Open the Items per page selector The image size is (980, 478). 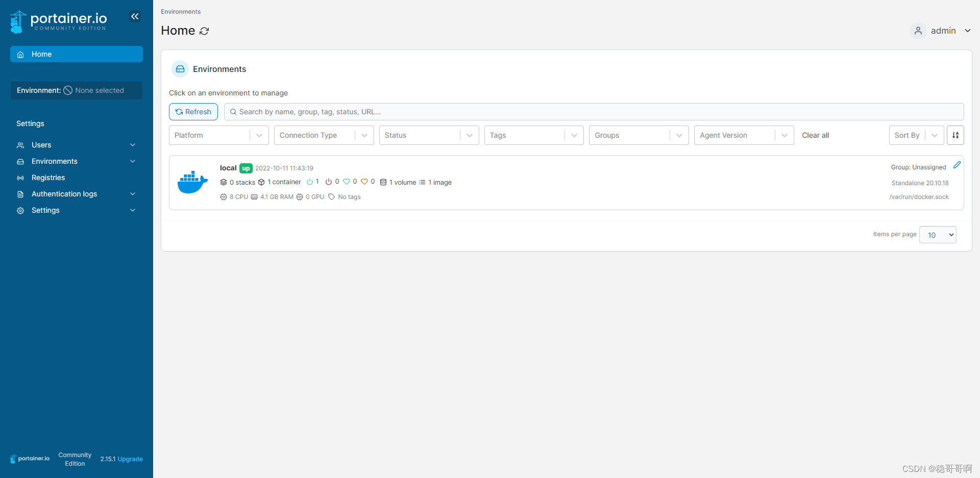[x=937, y=235]
